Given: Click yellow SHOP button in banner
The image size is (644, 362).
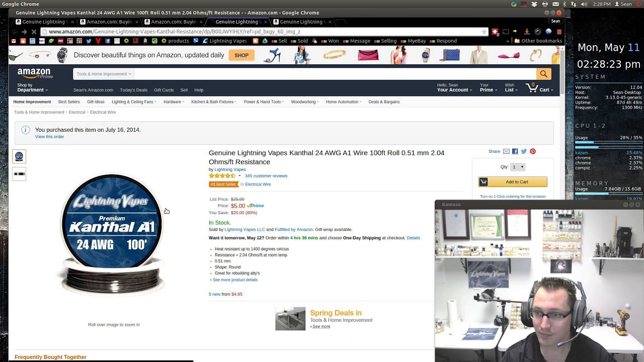Looking at the screenshot, I should click(x=242, y=55).
